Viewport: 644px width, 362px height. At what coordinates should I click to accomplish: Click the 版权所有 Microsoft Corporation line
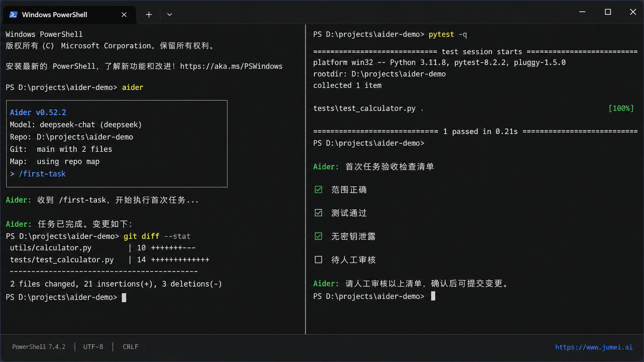pyautogui.click(x=110, y=46)
